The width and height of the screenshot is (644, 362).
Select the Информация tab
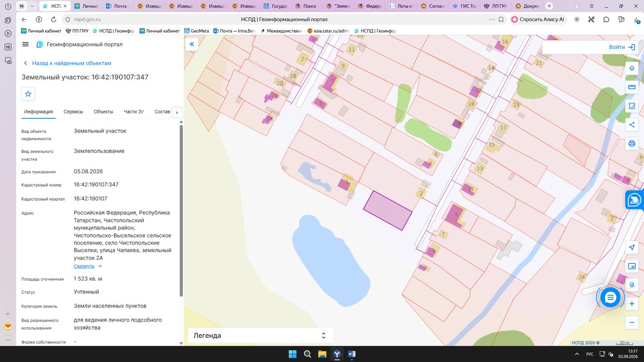[39, 112]
